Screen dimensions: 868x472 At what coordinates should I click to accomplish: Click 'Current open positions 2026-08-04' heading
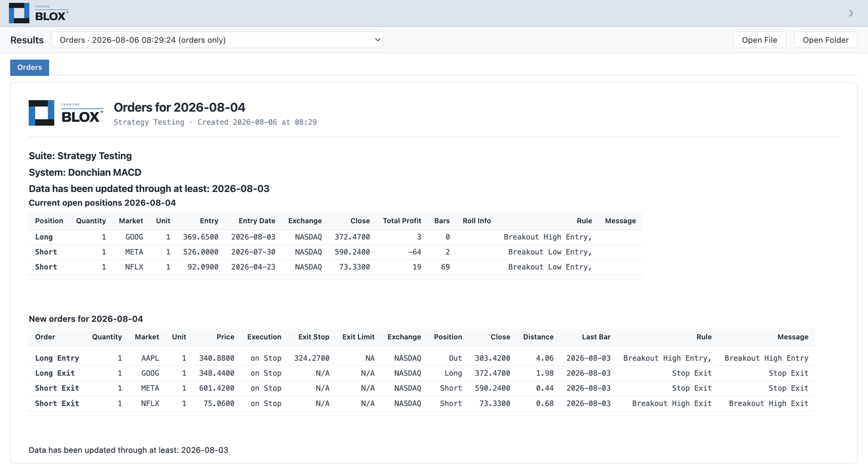pyautogui.click(x=102, y=203)
